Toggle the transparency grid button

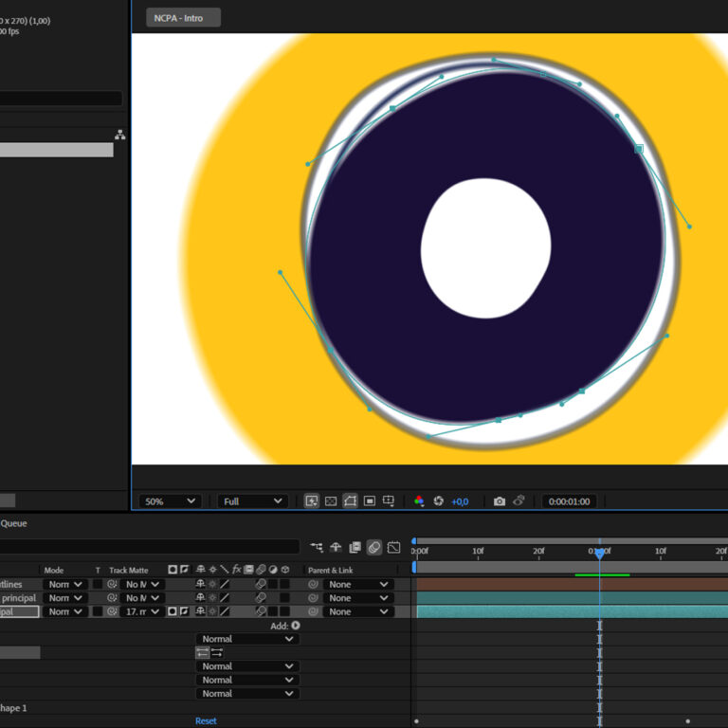point(331,501)
